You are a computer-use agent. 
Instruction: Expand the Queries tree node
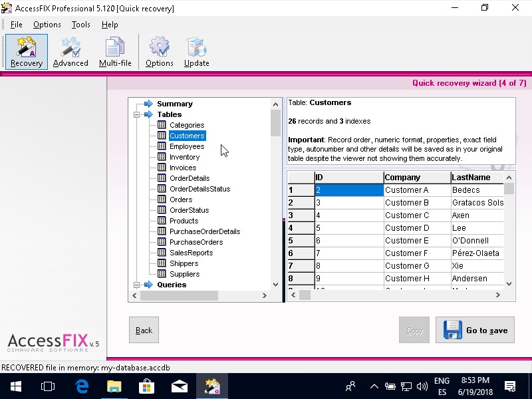click(136, 285)
